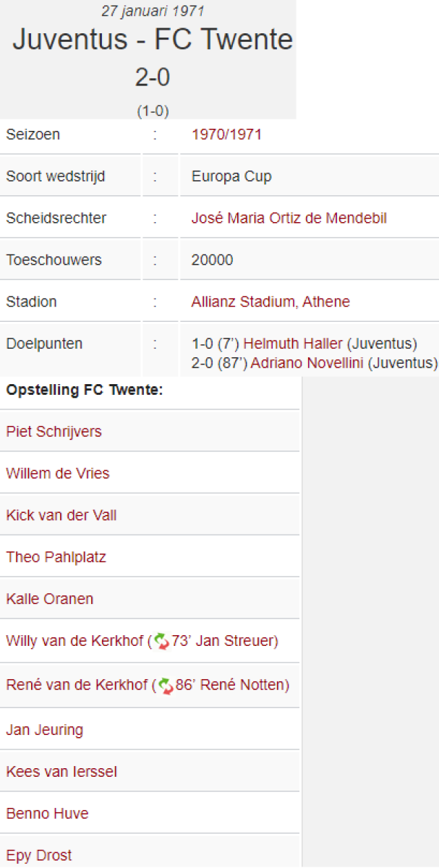Viewport: 439px width, 868px height.
Task: Open the Allianz Stadium, Athene link
Action: [x=270, y=302]
